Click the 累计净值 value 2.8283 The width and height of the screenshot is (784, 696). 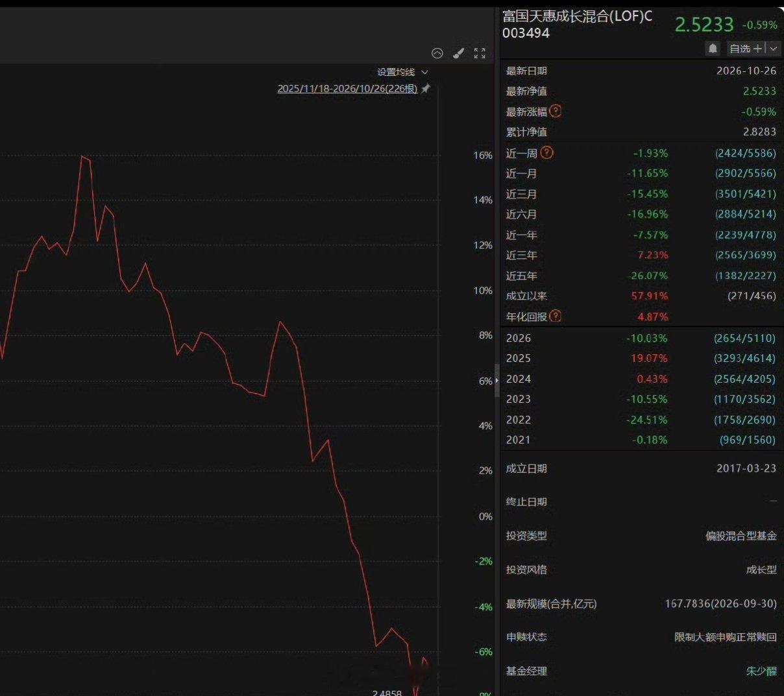759,132
